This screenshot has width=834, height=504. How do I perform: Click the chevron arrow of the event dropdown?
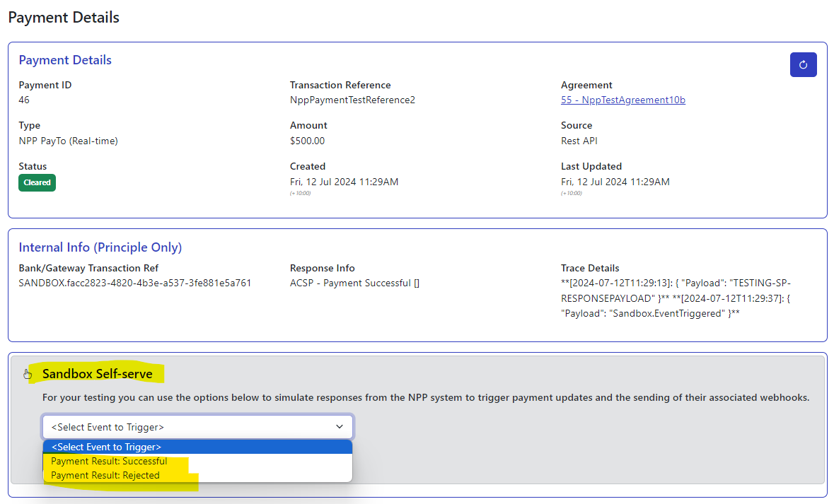[x=340, y=427]
